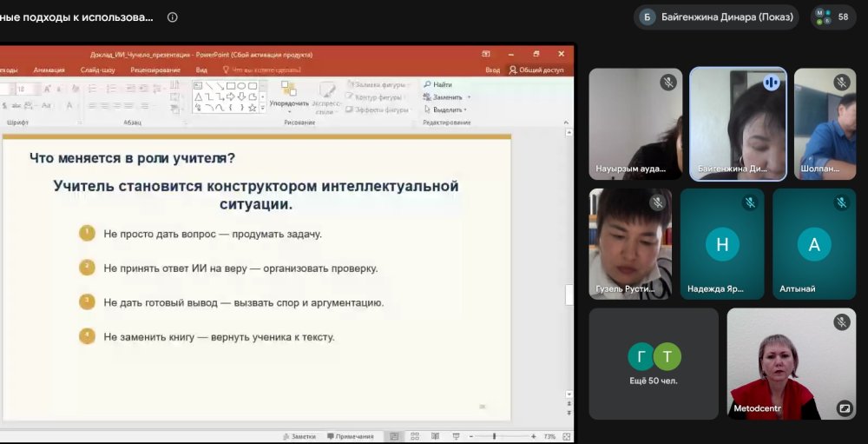Increase font size with larger A icon

47,89
